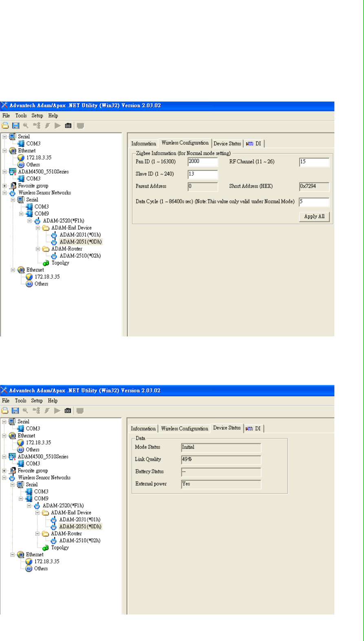The width and height of the screenshot is (364, 641).
Task: Click Open folder icon in window showing Link Quality
Action: (5, 411)
